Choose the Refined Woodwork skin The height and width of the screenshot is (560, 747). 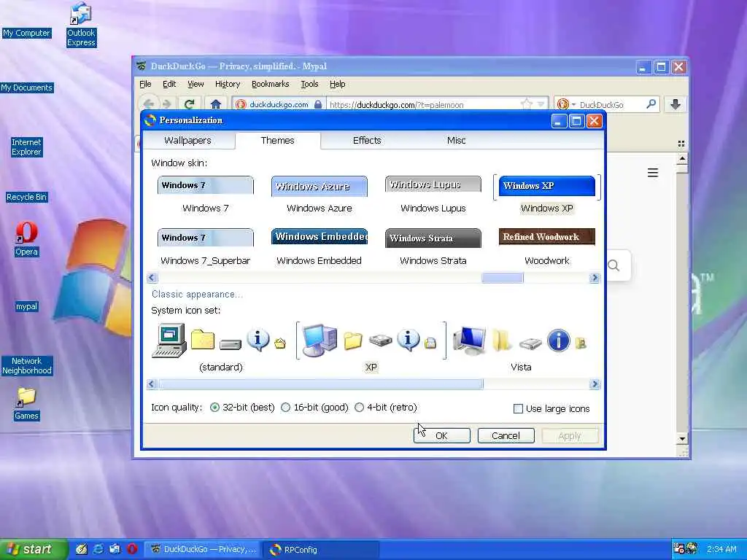[547, 237]
